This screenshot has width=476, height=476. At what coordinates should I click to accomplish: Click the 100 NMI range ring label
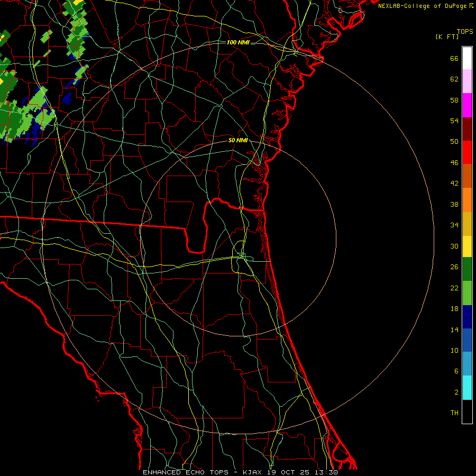click(239, 42)
